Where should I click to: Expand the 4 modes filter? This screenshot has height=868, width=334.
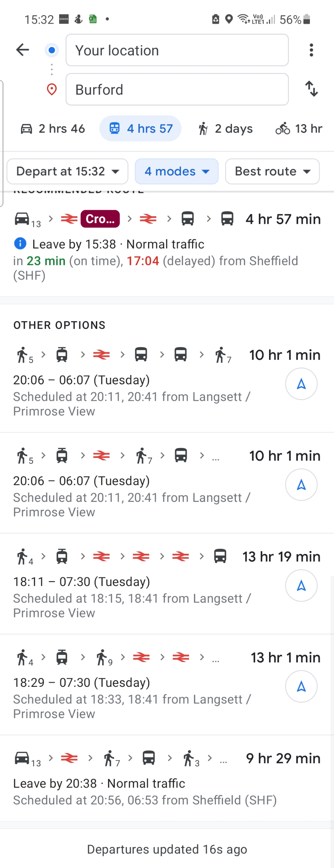tap(177, 171)
